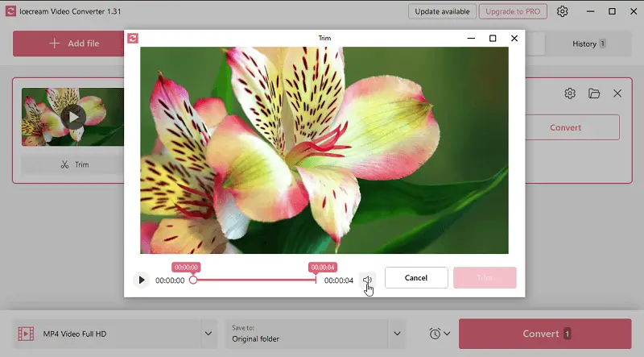Screen dimensions: 644x357
Task: Minimize the main application window
Action: coord(591,11)
